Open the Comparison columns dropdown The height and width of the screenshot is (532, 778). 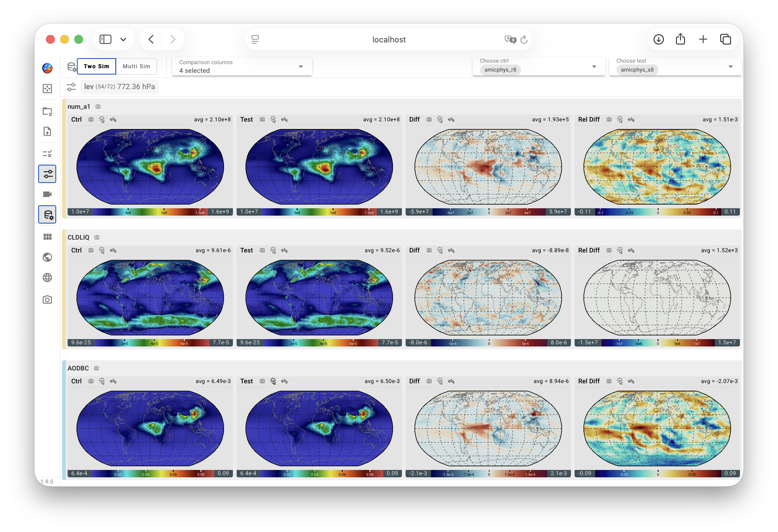(242, 67)
